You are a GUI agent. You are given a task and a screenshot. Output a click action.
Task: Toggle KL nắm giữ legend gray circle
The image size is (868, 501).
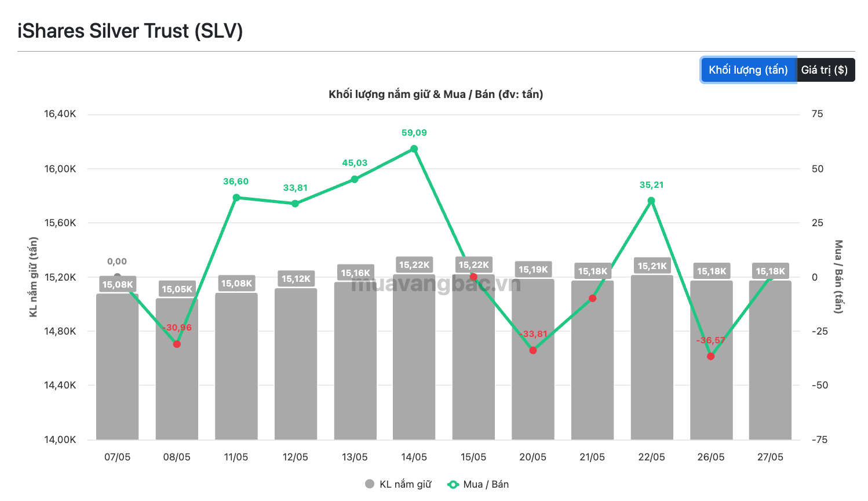[x=370, y=484]
